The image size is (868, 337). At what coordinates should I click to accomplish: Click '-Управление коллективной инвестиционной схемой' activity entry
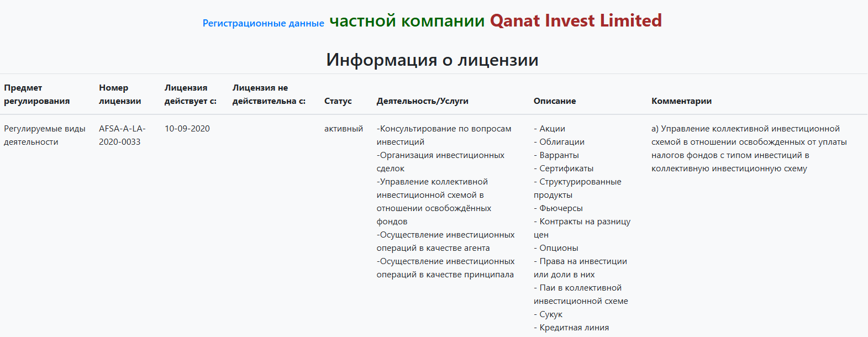(434, 202)
